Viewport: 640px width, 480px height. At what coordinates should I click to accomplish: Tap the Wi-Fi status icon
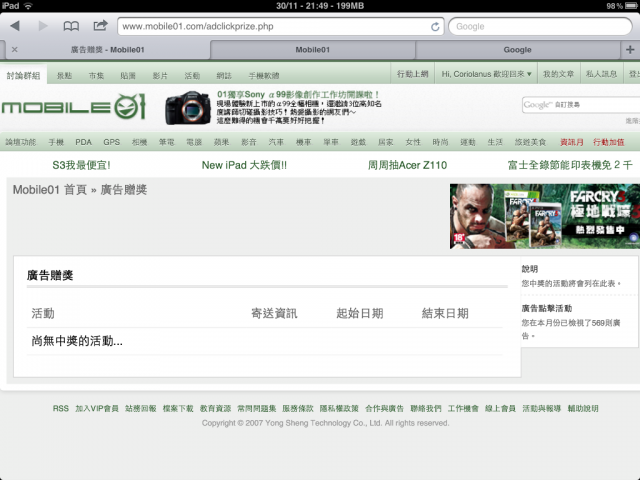28,6
